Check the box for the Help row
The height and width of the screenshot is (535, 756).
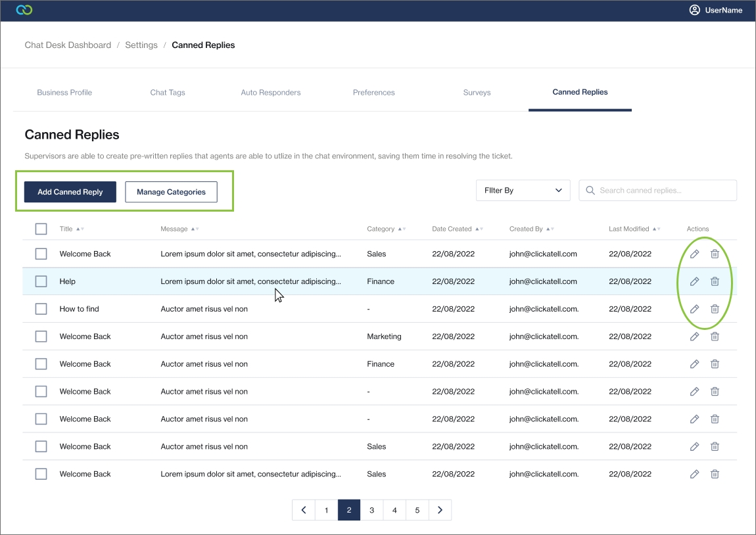click(41, 281)
